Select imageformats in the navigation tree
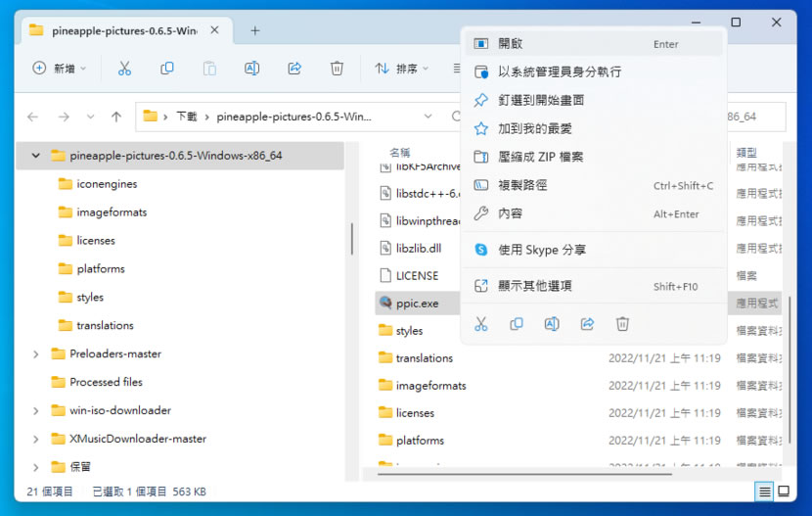This screenshot has height=516, width=812. pyautogui.click(x=112, y=211)
